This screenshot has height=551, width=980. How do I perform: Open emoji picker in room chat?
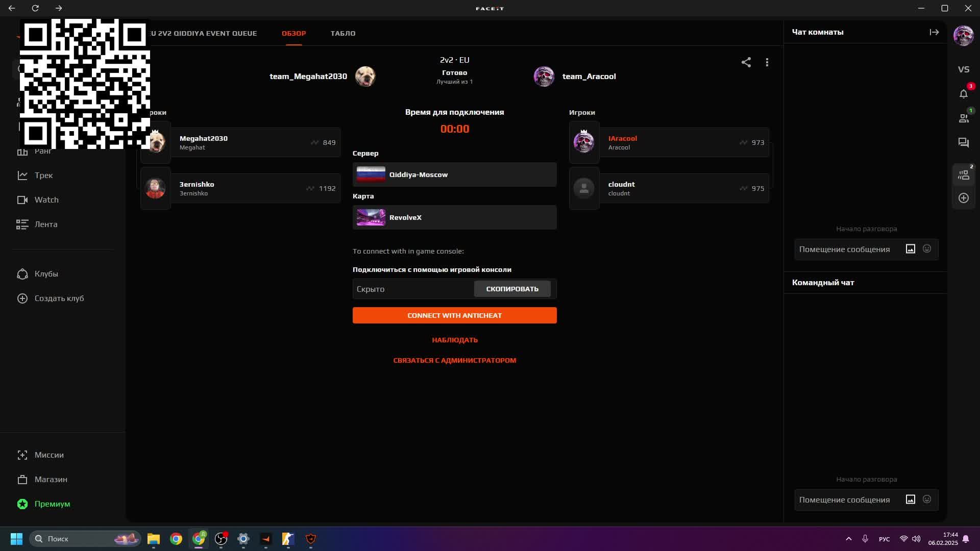926,249
